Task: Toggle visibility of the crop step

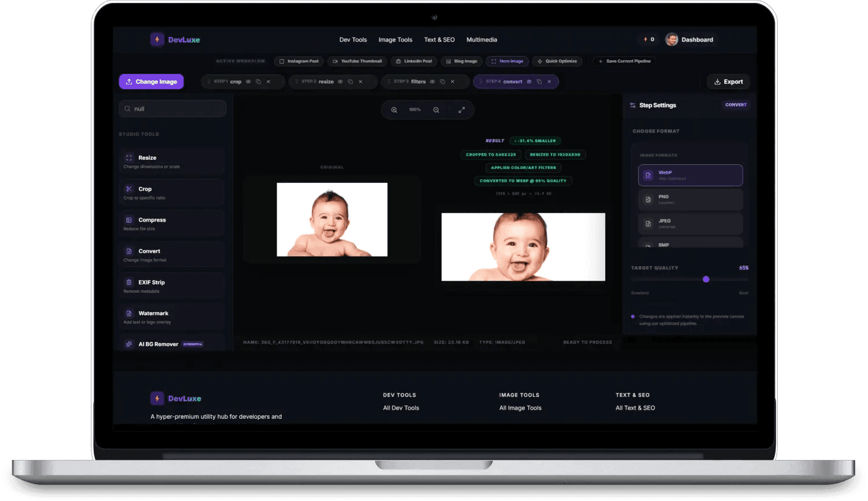Action: coord(248,82)
